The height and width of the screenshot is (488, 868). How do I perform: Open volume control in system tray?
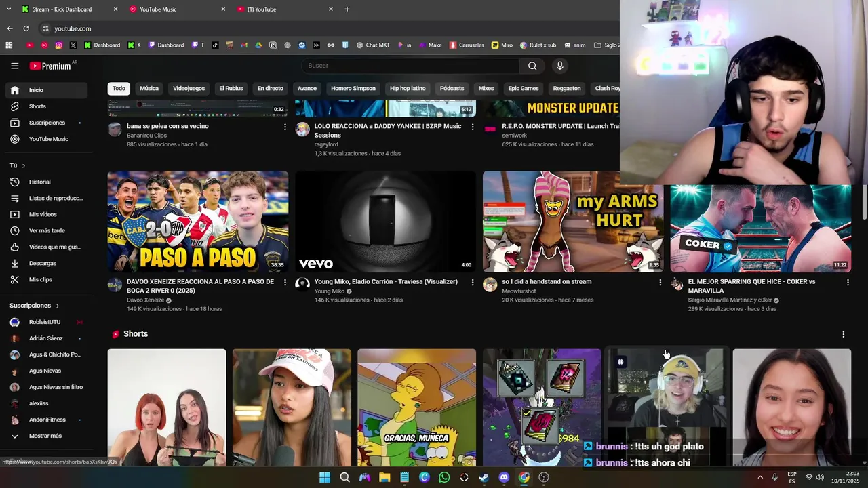821,477
